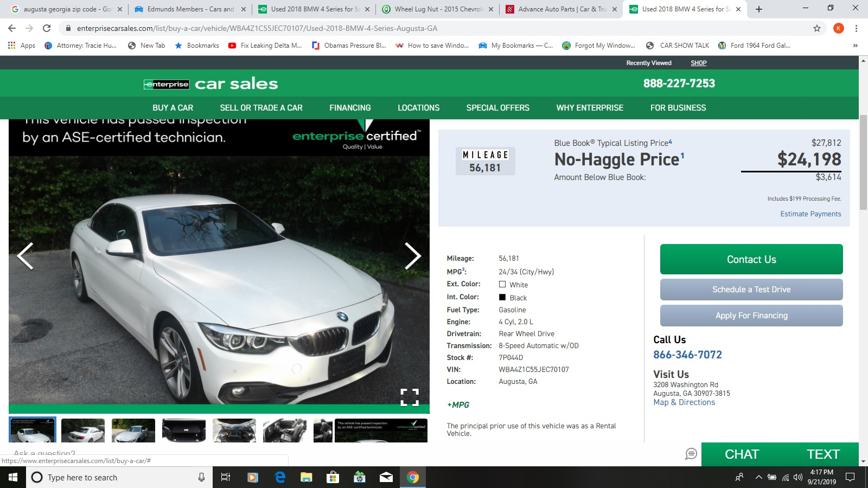Open the CAR SHOW TALK bookmark

678,46
